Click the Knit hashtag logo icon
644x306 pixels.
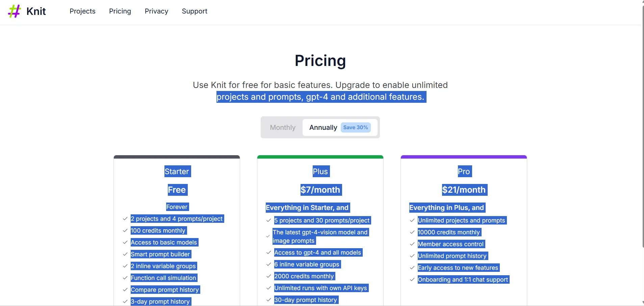(x=15, y=11)
